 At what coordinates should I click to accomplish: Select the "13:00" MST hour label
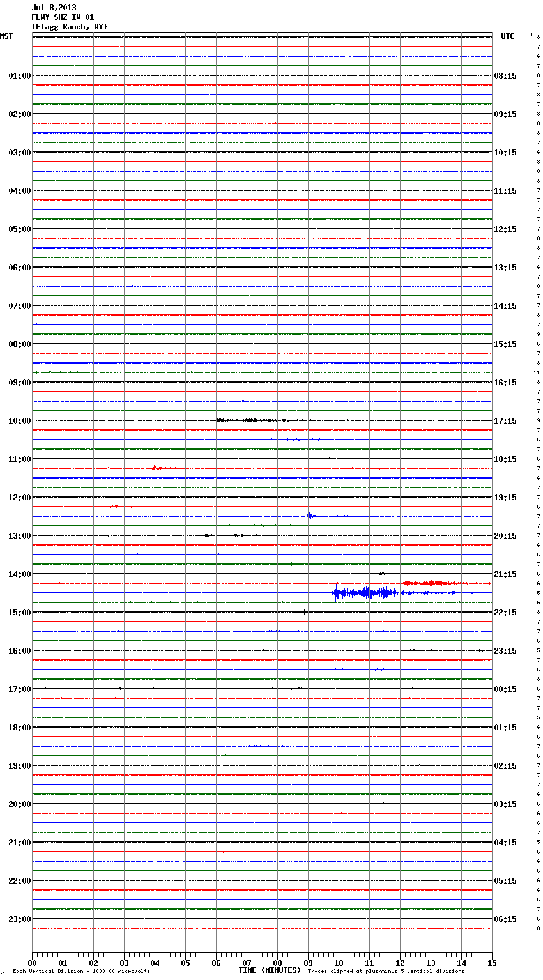(x=20, y=536)
